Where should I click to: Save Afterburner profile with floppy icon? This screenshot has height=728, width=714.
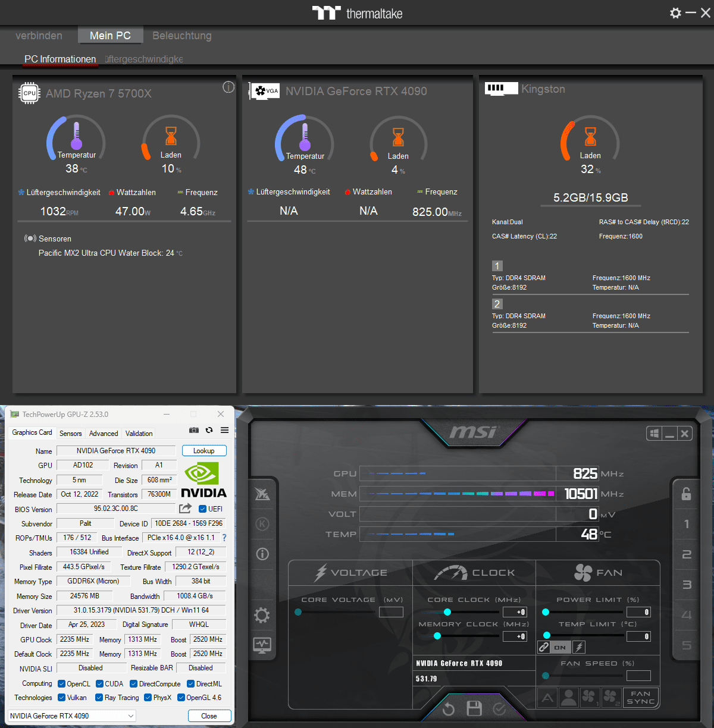[474, 708]
